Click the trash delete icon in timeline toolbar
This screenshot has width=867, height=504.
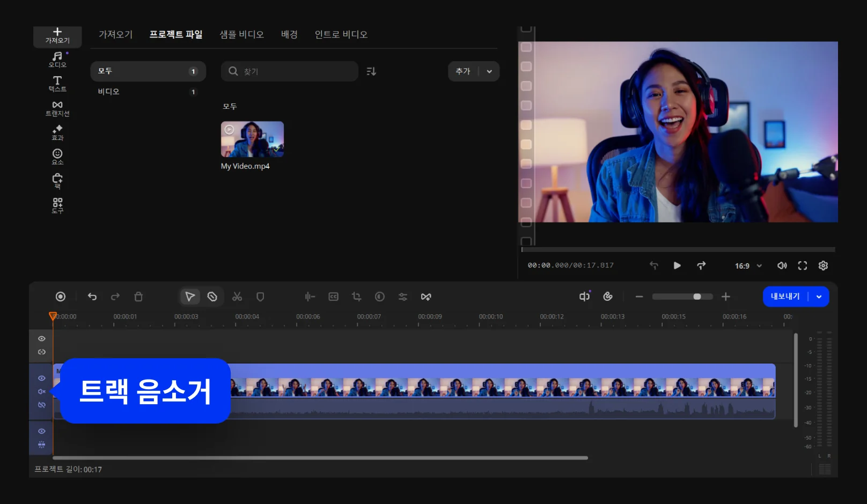(x=138, y=297)
